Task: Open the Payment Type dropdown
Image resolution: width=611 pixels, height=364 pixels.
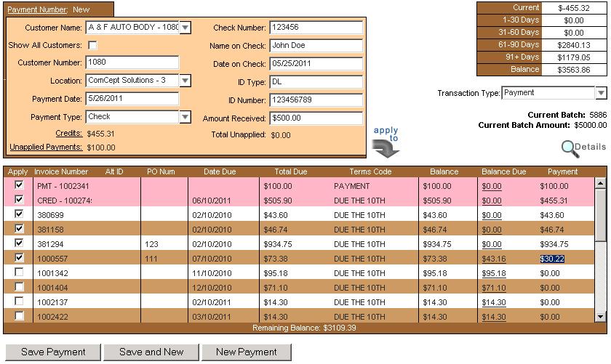Action: click(185, 116)
